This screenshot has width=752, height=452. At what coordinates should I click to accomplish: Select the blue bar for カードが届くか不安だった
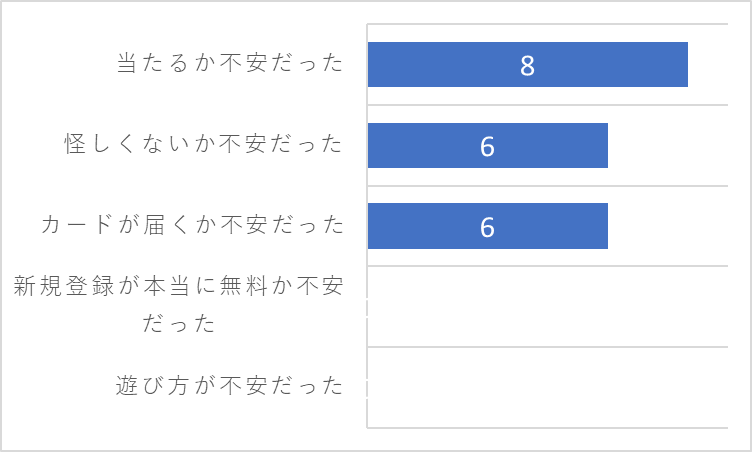pyautogui.click(x=488, y=226)
